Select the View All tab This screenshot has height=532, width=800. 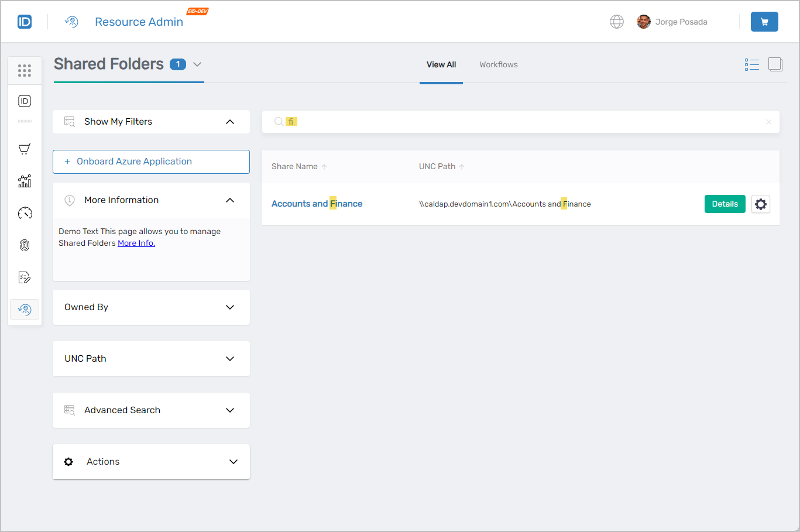tap(441, 64)
